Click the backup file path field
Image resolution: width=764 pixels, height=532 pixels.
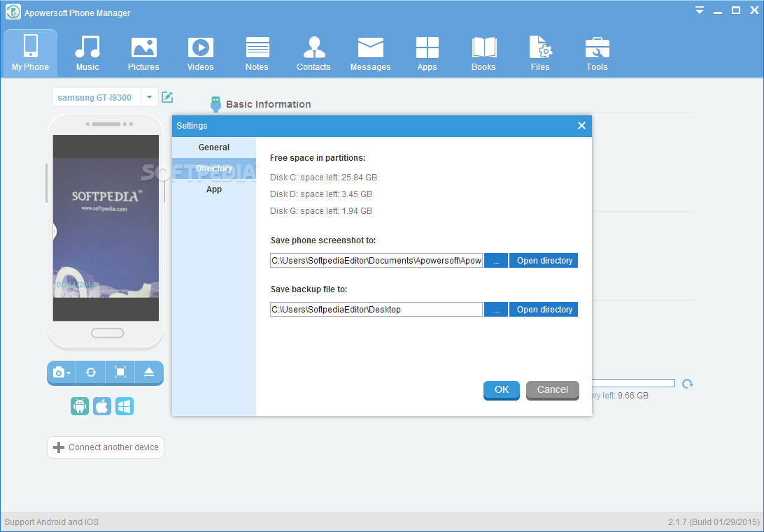pos(376,310)
